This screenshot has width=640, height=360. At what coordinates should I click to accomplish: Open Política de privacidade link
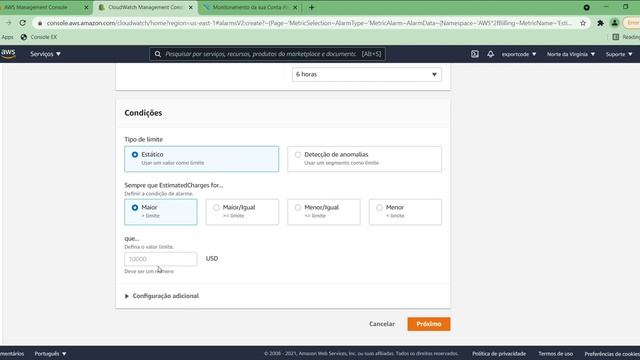pyautogui.click(x=499, y=354)
